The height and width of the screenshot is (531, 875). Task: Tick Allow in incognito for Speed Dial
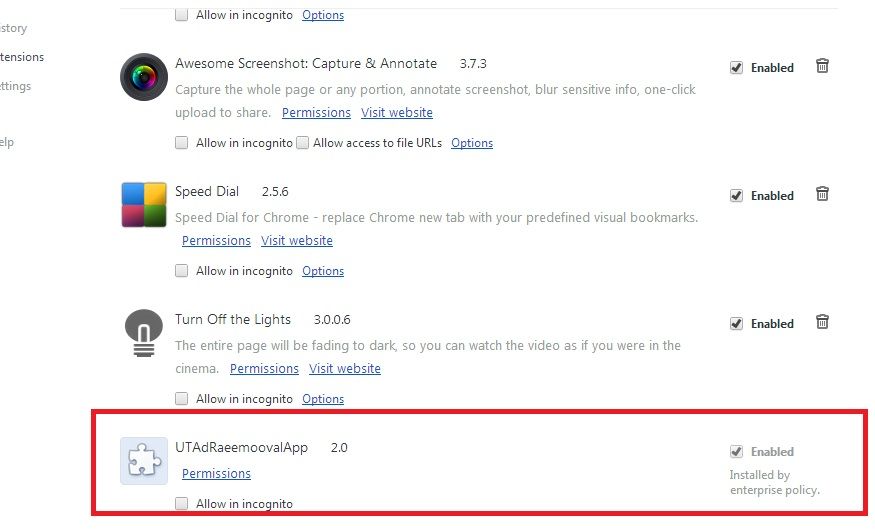pos(181,271)
